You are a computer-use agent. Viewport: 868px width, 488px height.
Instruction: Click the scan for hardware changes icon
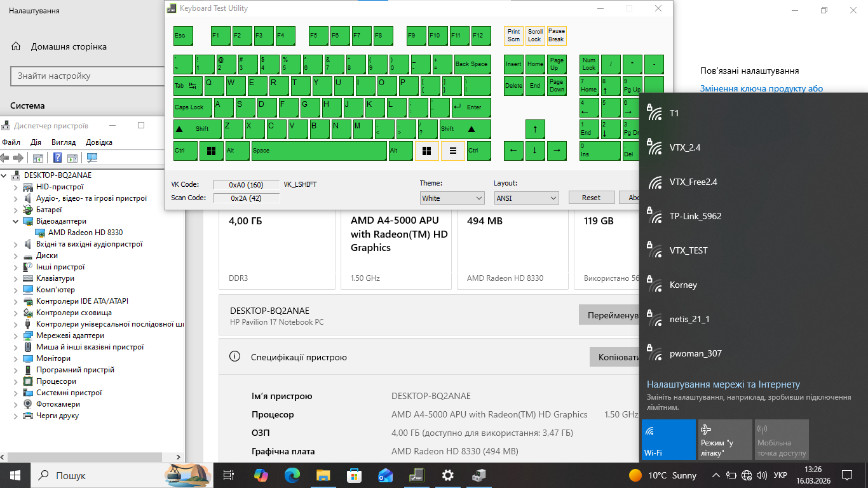(92, 158)
